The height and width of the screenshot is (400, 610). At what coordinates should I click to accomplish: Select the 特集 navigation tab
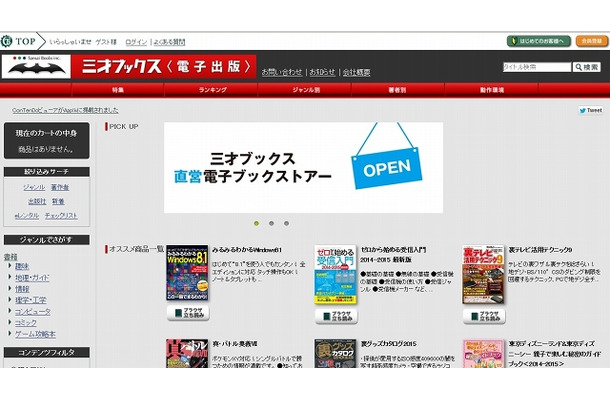[118, 90]
